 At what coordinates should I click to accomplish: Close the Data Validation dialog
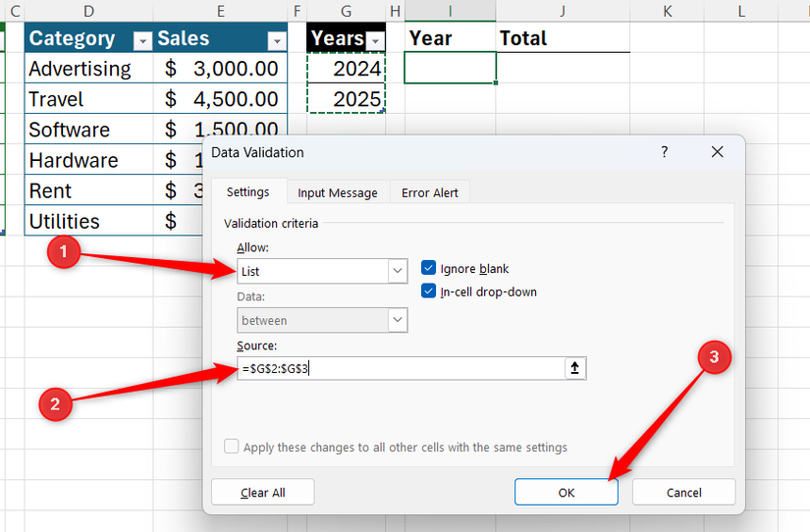717,152
